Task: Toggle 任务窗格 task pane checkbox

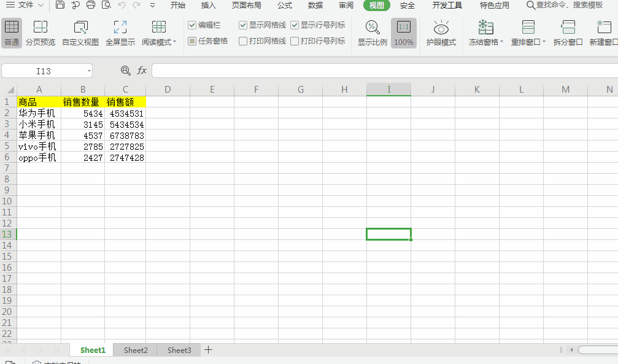Action: click(192, 41)
